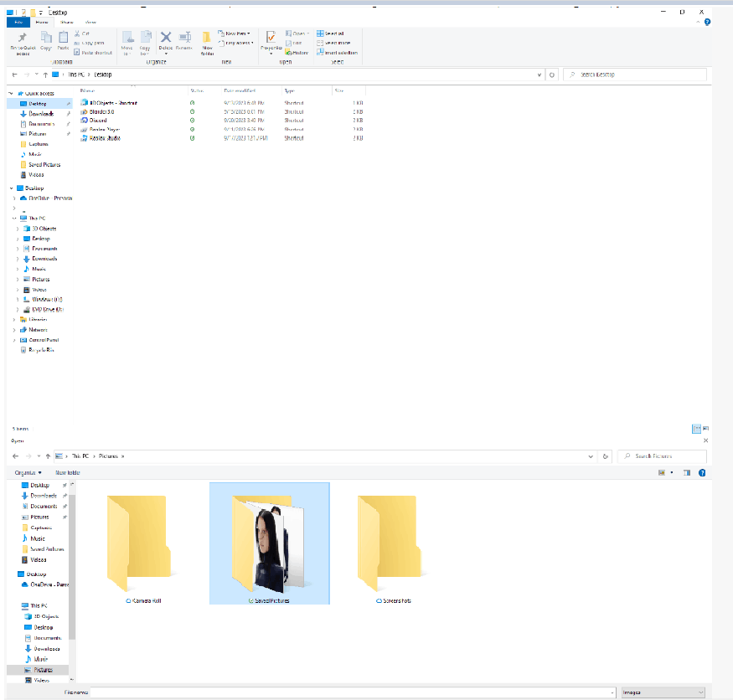The image size is (733, 700).
Task: Click Select all in the ribbon
Action: (330, 33)
